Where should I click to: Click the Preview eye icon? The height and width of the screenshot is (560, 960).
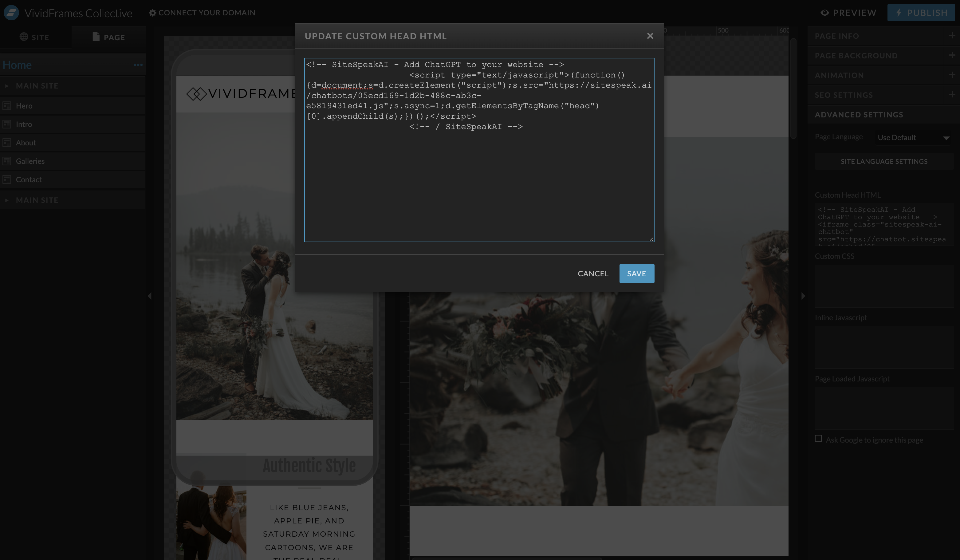(x=824, y=13)
